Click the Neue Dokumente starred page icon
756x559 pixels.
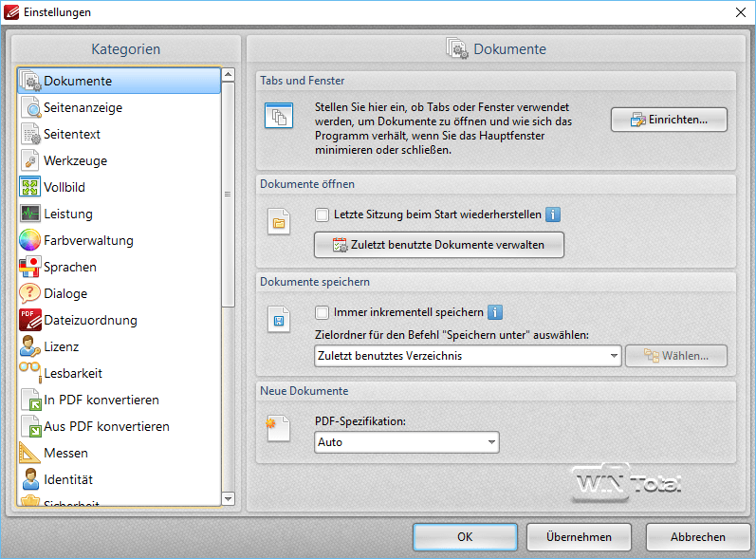click(278, 428)
